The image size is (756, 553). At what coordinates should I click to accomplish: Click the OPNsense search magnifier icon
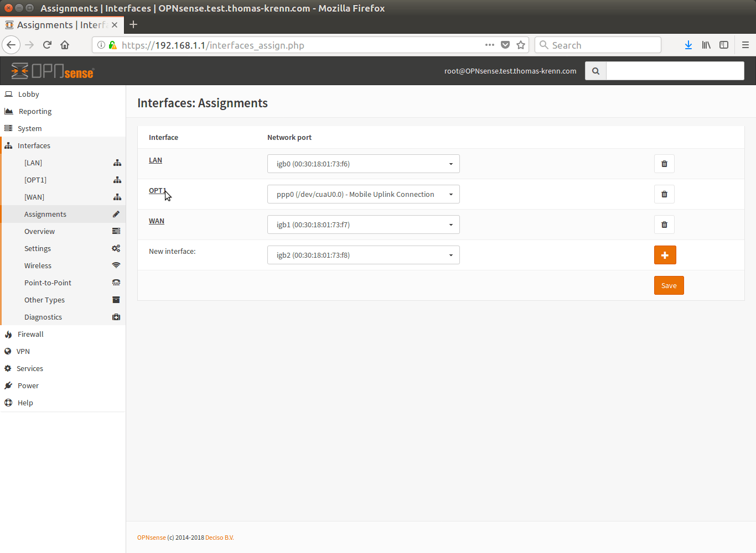(x=596, y=71)
